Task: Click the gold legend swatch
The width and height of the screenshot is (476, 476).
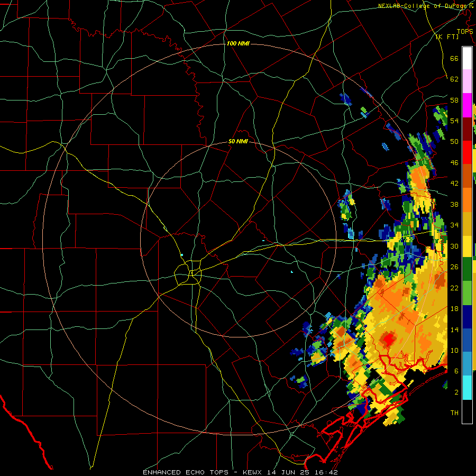Action: [x=467, y=223]
